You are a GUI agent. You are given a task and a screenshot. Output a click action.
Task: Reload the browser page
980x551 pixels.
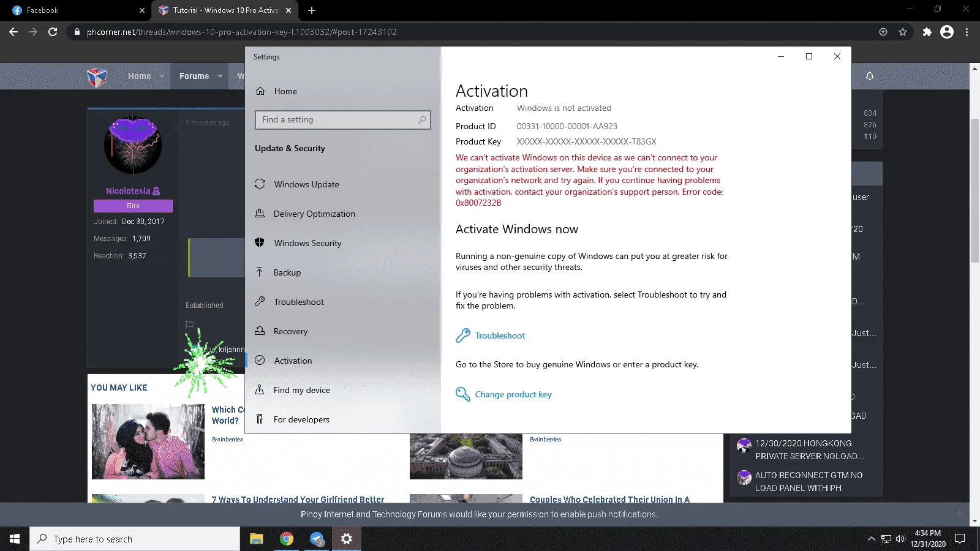(53, 32)
